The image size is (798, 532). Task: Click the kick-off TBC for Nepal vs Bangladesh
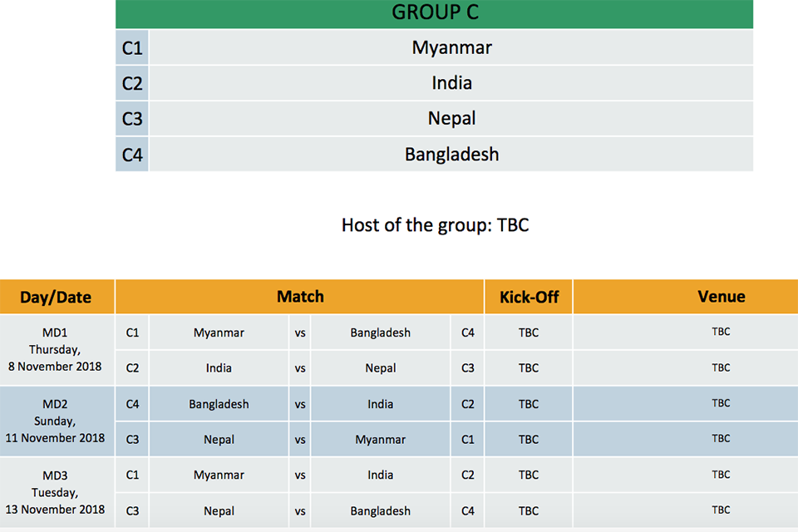pos(529,510)
